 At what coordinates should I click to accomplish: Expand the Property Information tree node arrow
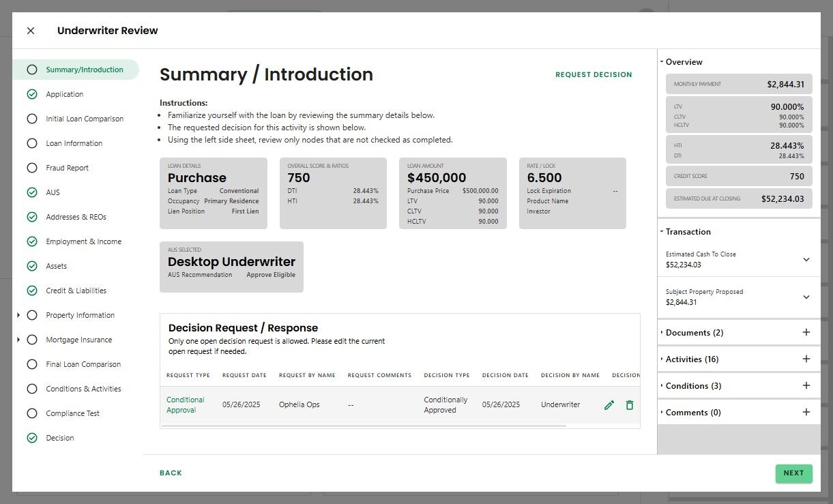[x=18, y=315]
